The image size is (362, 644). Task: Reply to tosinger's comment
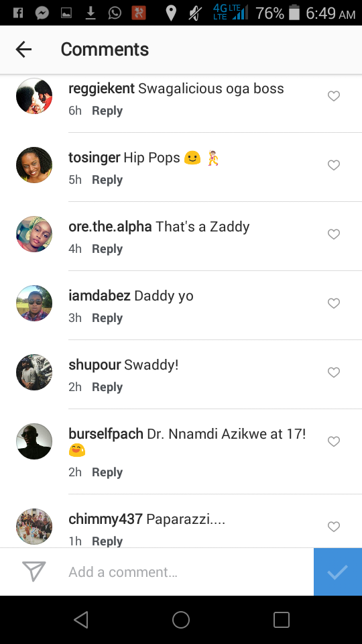pos(107,180)
